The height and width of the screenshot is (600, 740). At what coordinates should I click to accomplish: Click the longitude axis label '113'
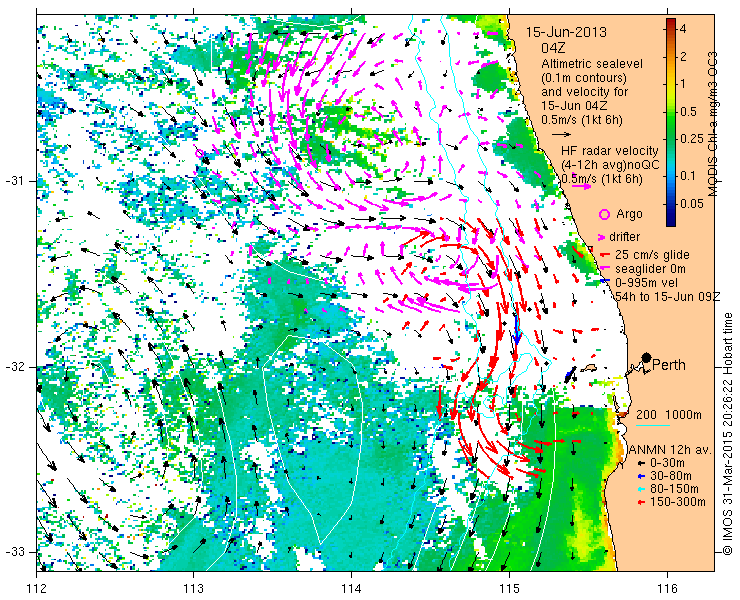point(193,589)
